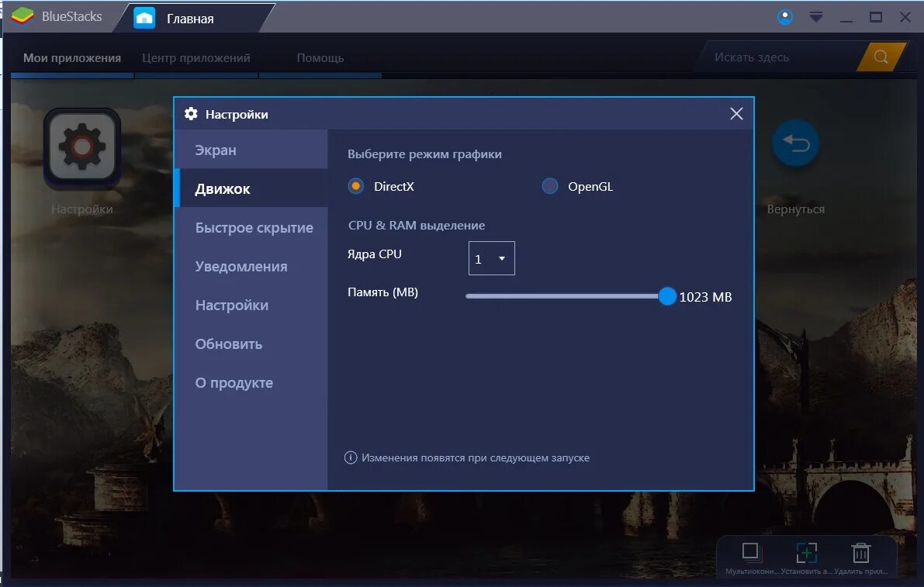
Task: Focus the Искать здесь search field
Action: (777, 57)
